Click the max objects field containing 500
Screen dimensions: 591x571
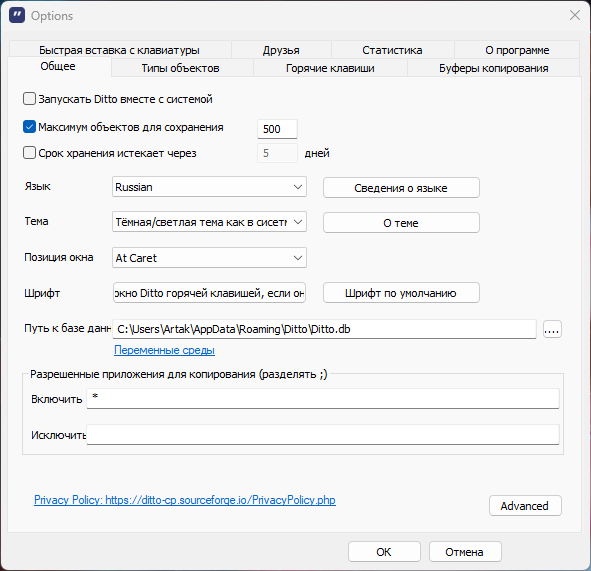277,129
